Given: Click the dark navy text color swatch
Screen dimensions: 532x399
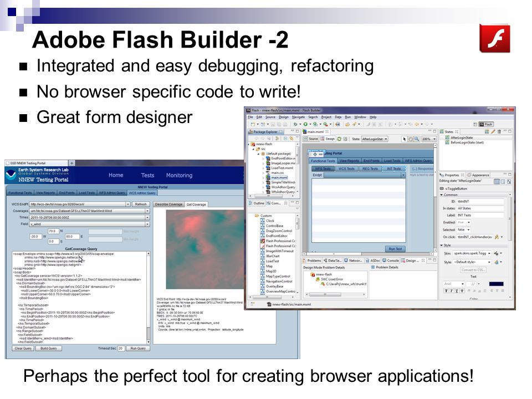Looking at the screenshot, I should click(497, 284).
